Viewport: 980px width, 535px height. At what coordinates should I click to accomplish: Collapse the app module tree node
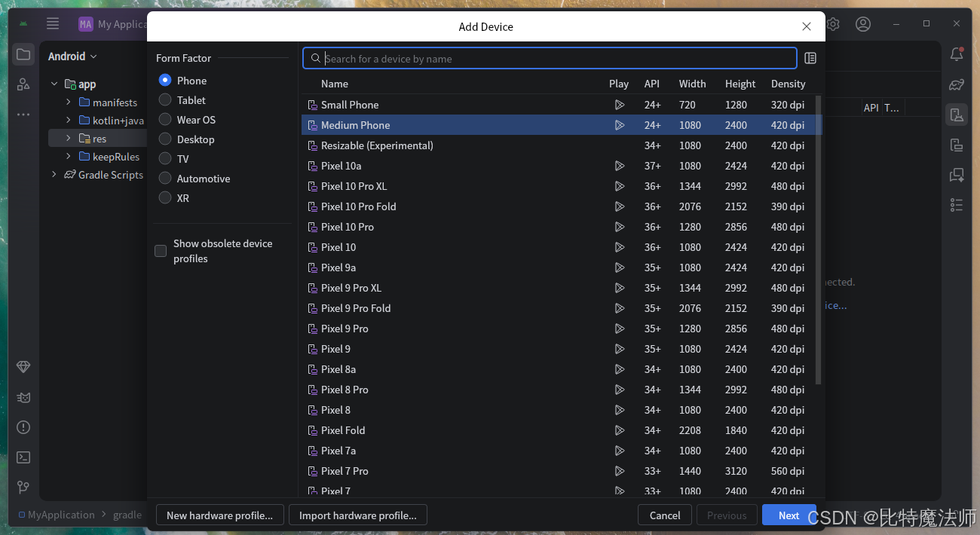(x=54, y=84)
